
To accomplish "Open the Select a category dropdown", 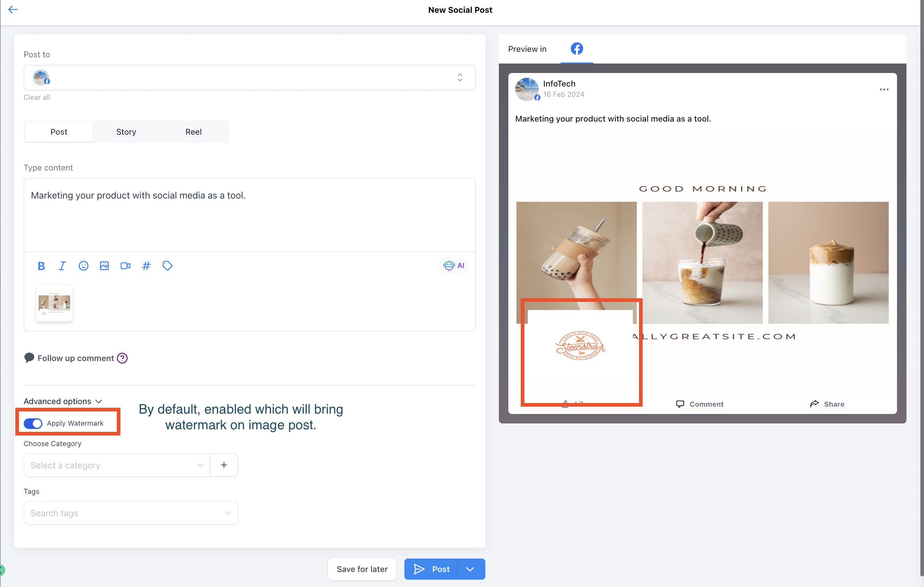I will (117, 465).
